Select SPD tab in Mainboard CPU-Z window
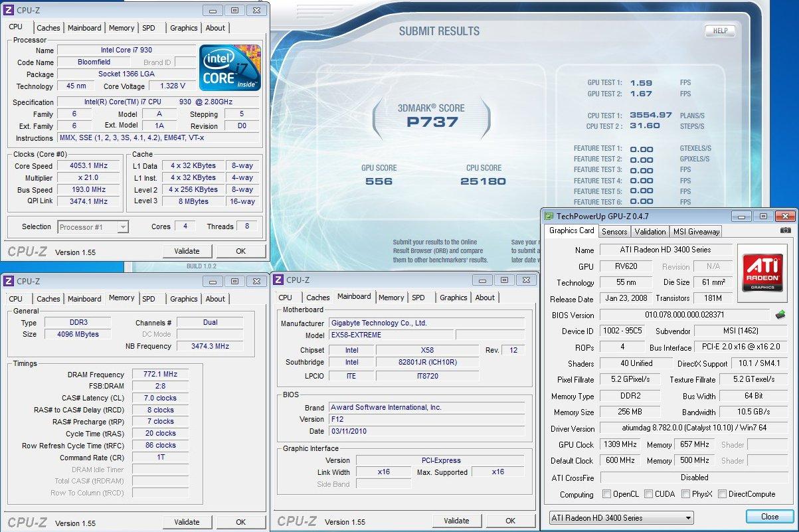Image resolution: width=799 pixels, height=532 pixels. tap(418, 298)
